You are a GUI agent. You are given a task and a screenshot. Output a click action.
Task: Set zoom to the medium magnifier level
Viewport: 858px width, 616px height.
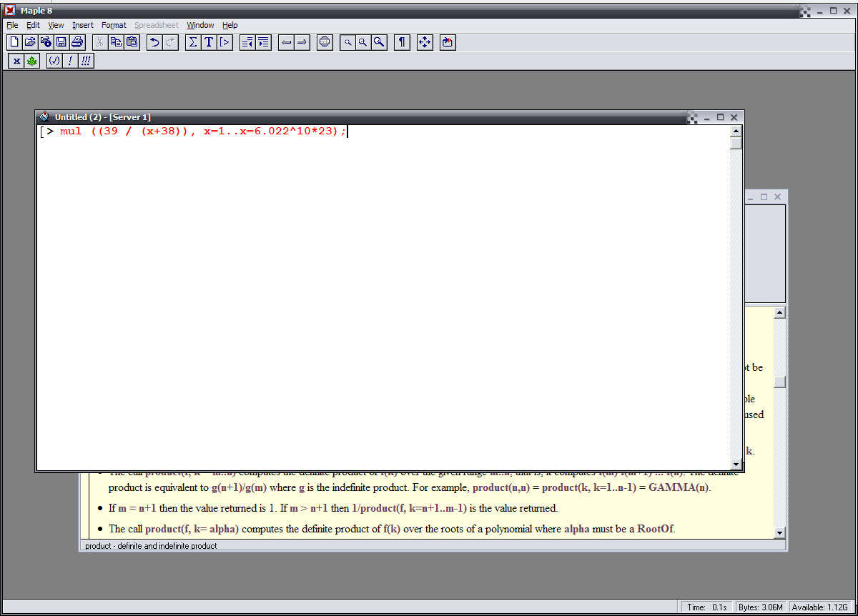[x=363, y=43]
